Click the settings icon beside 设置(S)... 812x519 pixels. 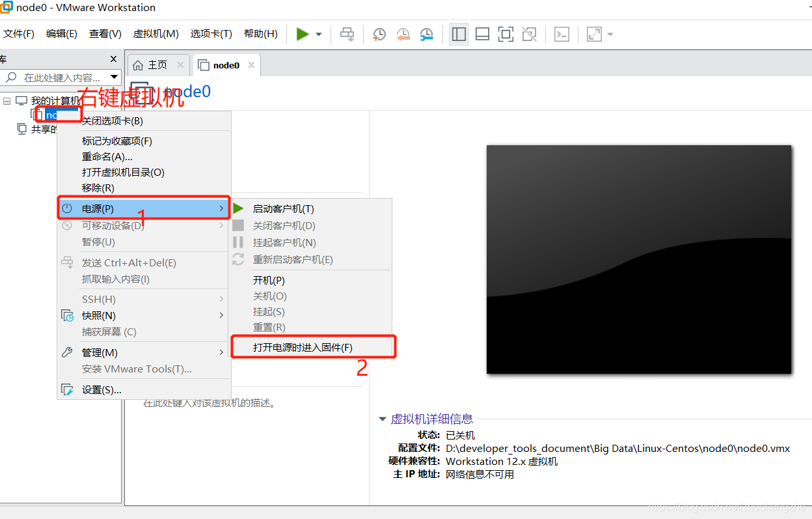tap(67, 389)
